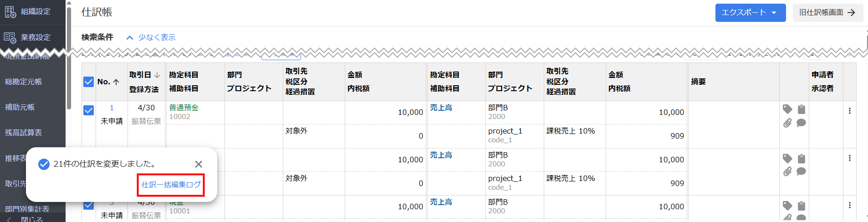The width and height of the screenshot is (868, 222).
Task: Toggle the select-all checkbox in the header
Action: click(x=89, y=82)
